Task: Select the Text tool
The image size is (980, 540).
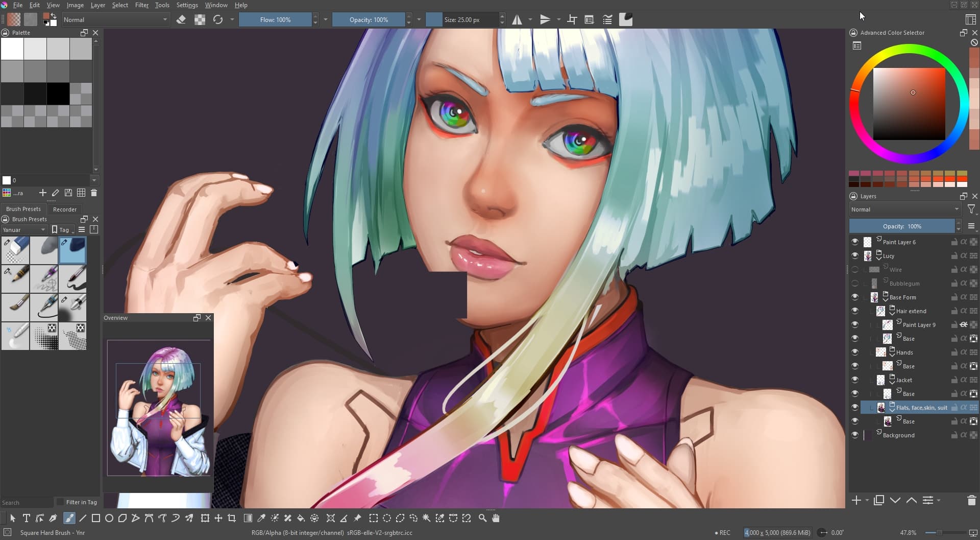Action: (x=26, y=518)
